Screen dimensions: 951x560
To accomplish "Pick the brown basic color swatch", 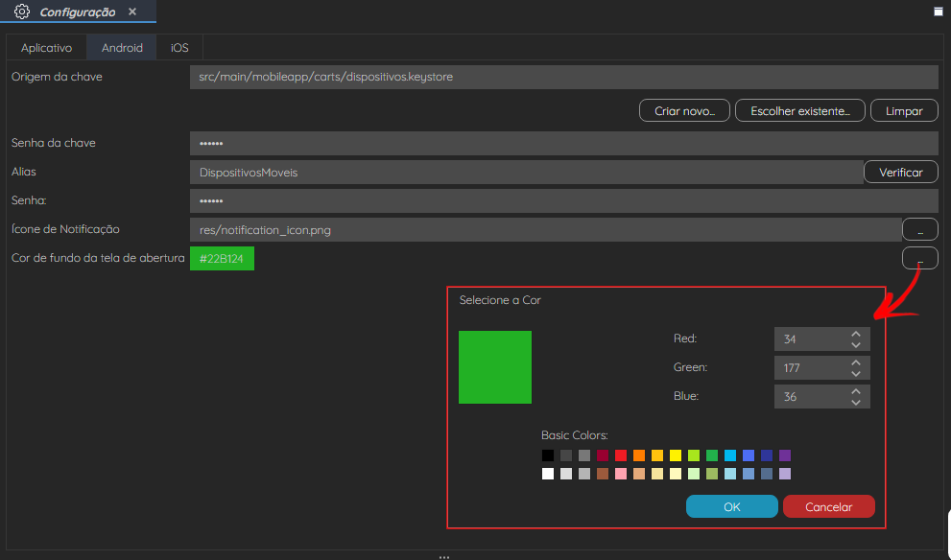I will (603, 474).
